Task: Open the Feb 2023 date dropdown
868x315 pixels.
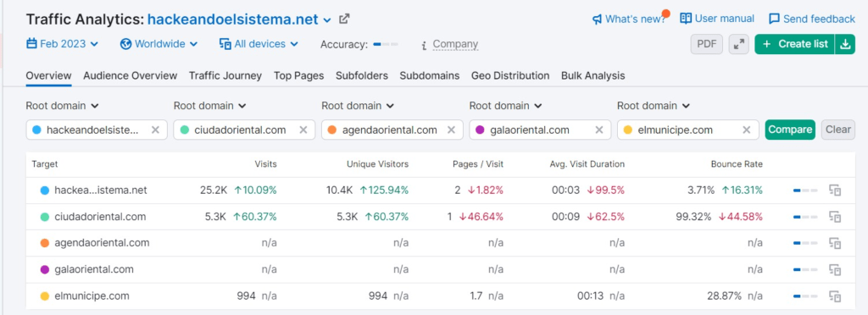Action: [63, 44]
